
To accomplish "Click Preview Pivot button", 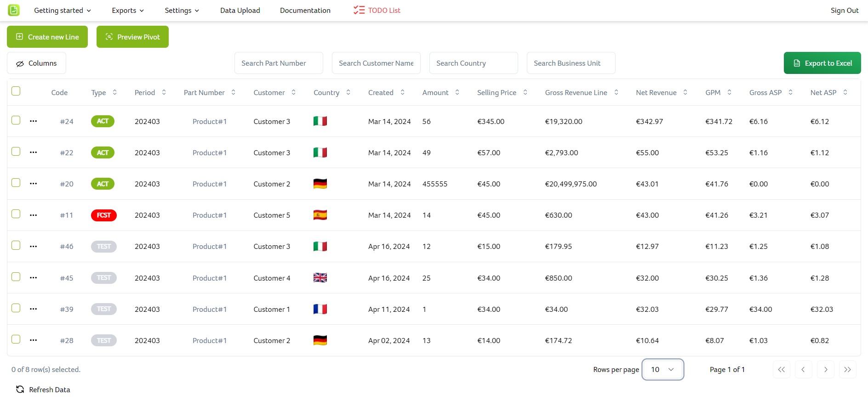I will [x=132, y=37].
